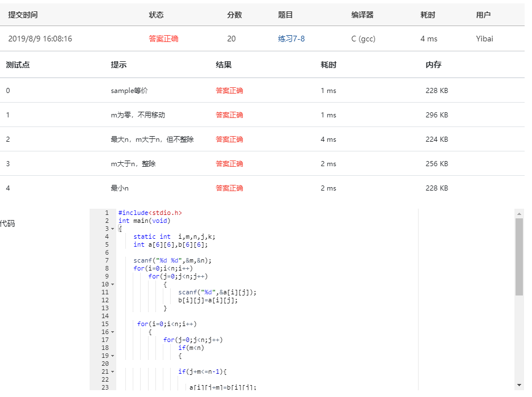Image resolution: width=532 pixels, height=397 pixels.
Task: Click the 编译器 column header
Action: pos(362,15)
